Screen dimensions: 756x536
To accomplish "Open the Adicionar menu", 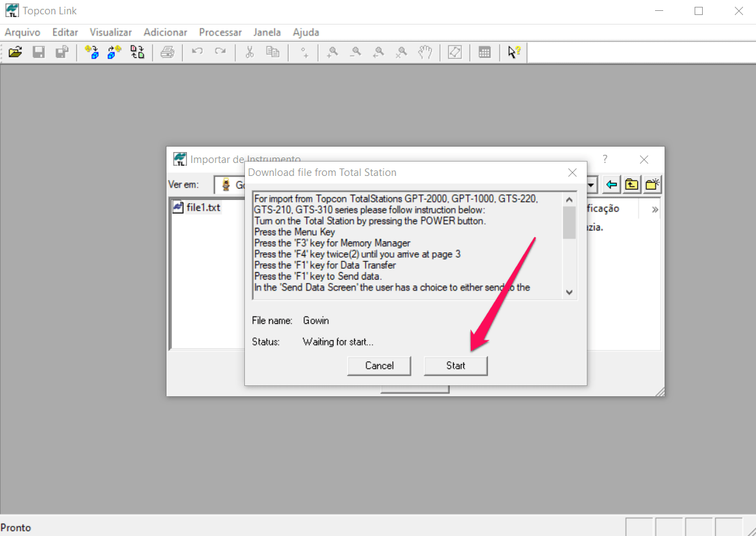I will click(165, 32).
